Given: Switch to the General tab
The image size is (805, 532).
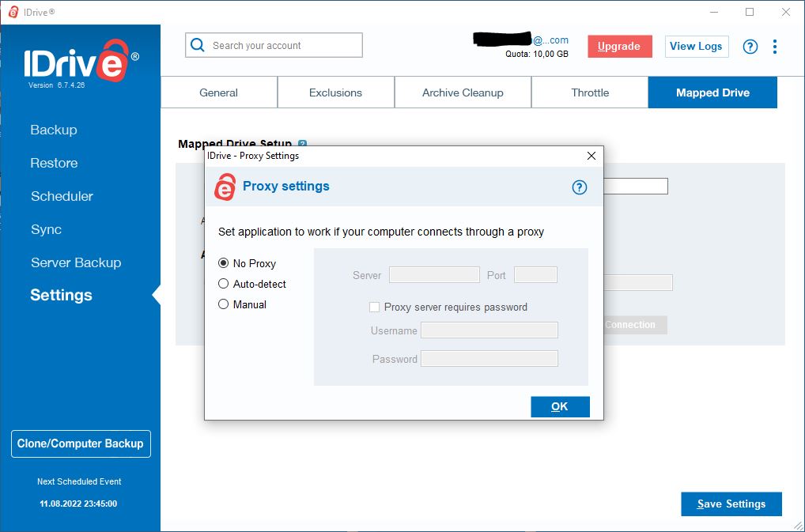Looking at the screenshot, I should 219,92.
